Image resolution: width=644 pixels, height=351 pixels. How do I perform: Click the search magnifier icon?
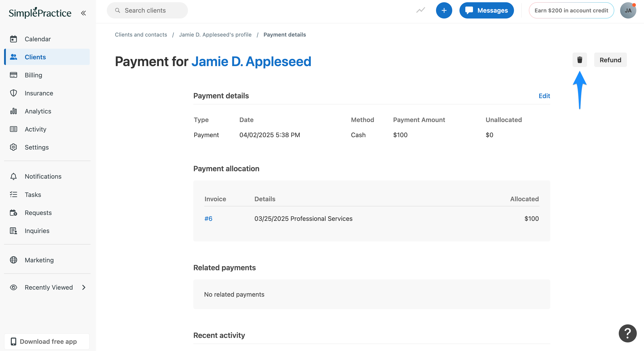(117, 11)
